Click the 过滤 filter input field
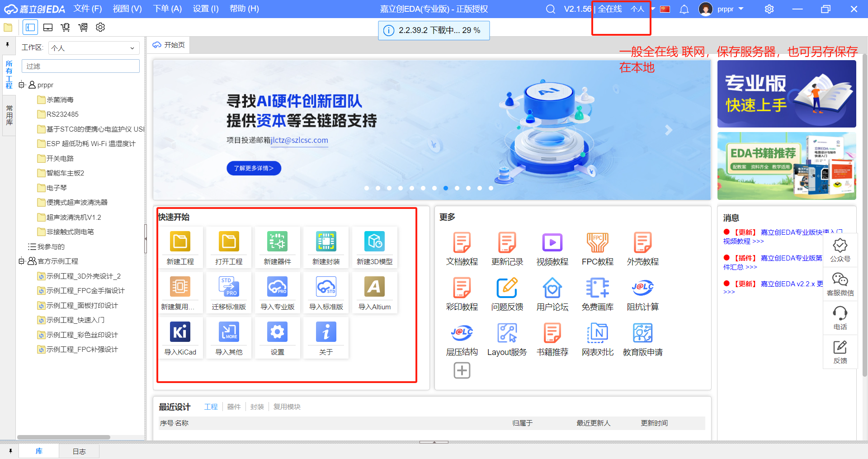This screenshot has height=459, width=868. coord(80,66)
